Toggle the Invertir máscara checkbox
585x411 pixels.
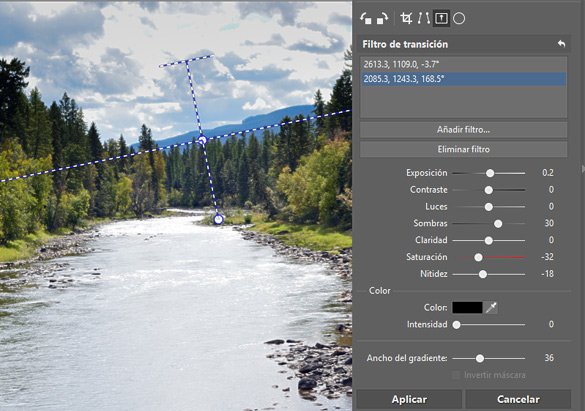point(456,375)
